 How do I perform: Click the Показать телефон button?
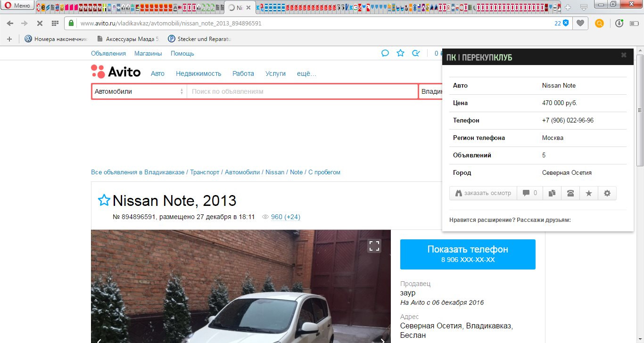[x=468, y=254]
